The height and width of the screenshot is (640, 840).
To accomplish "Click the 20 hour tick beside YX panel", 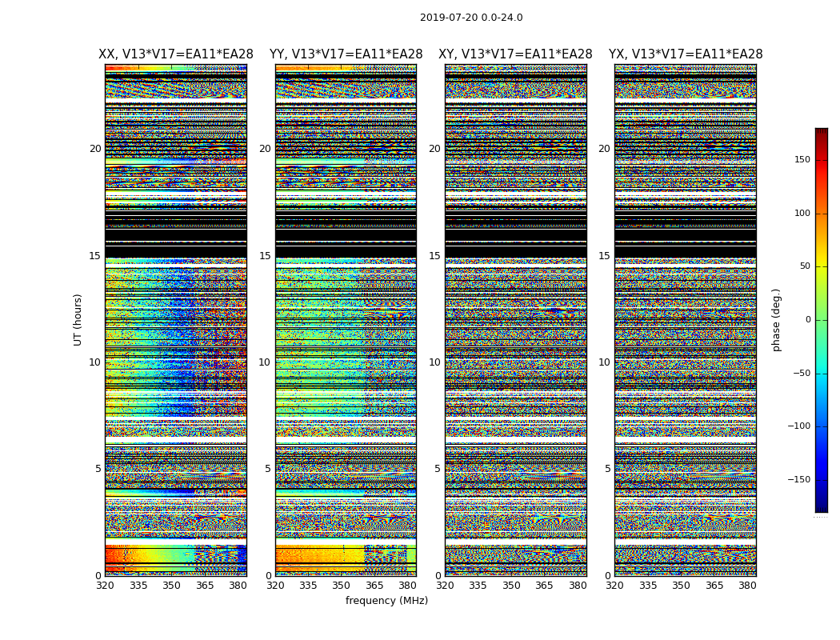I will (604, 148).
